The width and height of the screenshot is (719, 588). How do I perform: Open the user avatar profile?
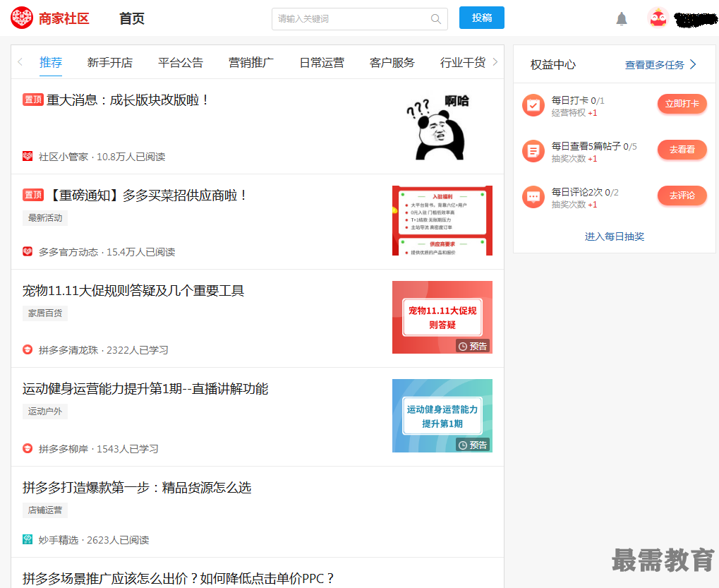point(658,18)
